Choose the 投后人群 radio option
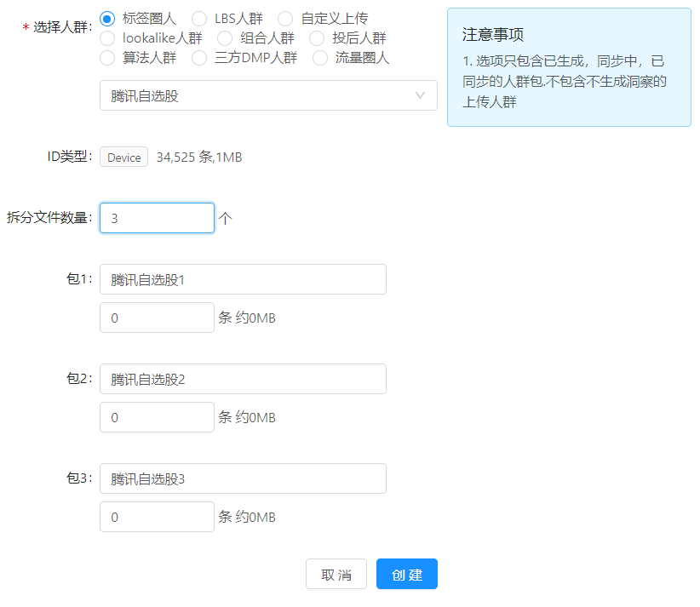 tap(317, 38)
